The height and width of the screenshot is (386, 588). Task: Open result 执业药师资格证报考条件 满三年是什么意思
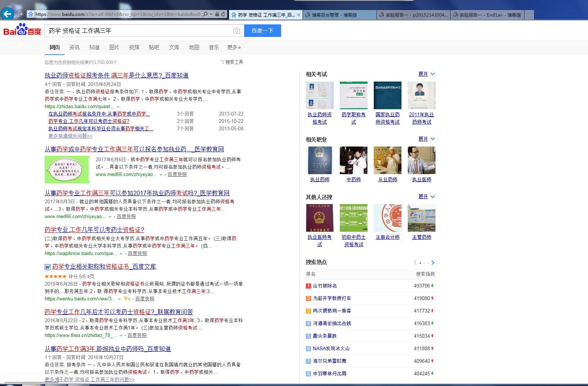[116, 75]
